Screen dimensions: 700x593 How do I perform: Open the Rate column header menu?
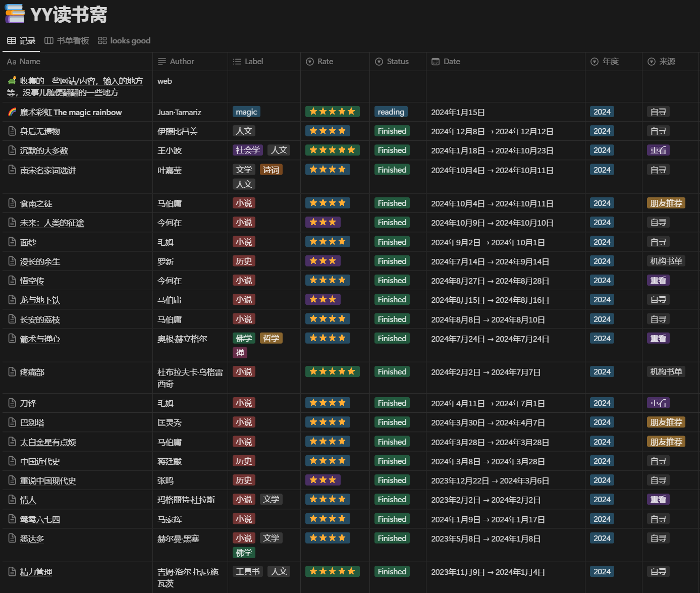pos(336,62)
